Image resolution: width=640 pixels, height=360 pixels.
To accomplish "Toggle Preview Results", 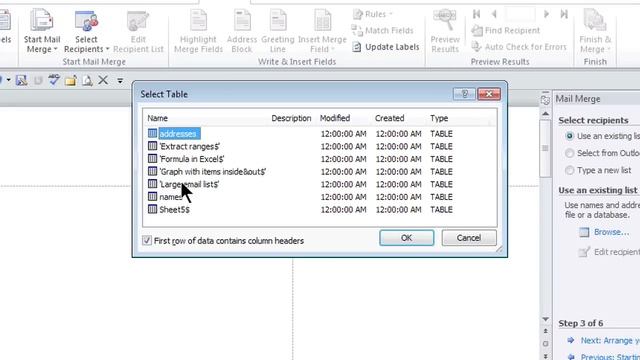I will pos(445,31).
